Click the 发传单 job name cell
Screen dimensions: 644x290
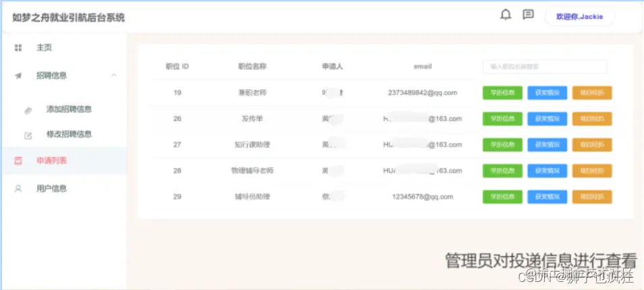tap(252, 119)
